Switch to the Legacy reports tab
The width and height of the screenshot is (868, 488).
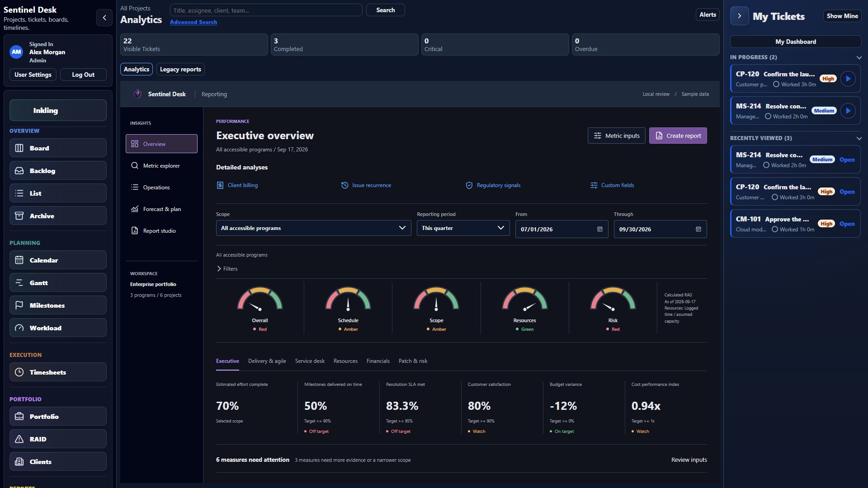pyautogui.click(x=180, y=69)
